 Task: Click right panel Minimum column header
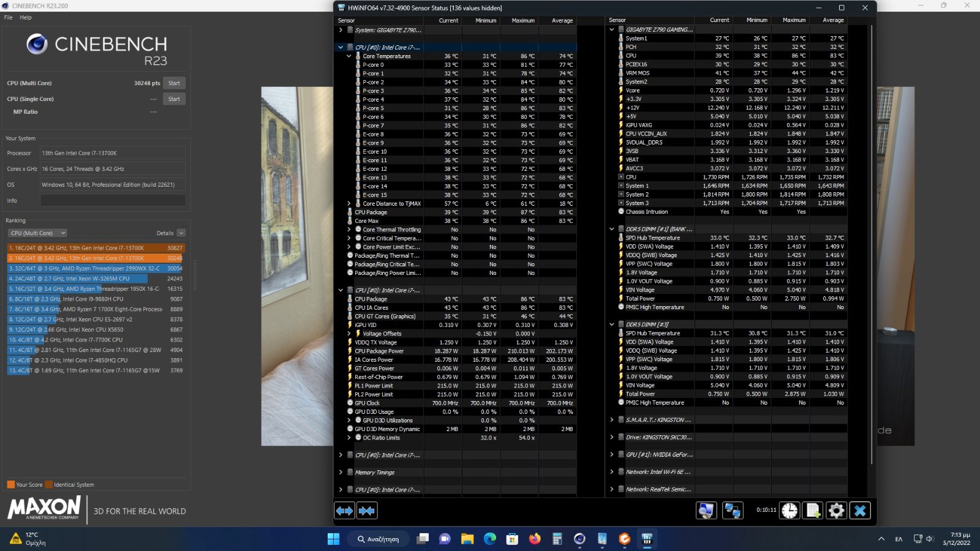click(756, 20)
